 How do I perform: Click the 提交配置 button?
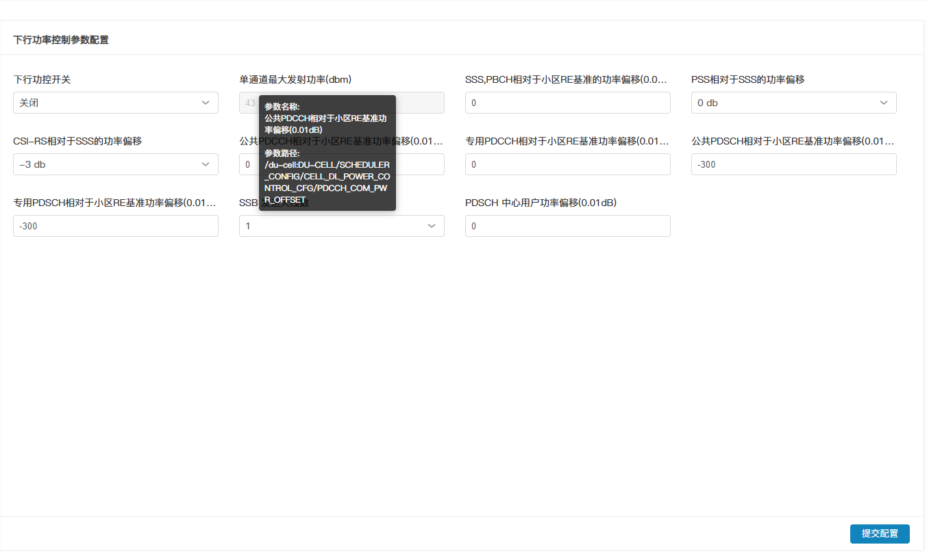click(879, 534)
